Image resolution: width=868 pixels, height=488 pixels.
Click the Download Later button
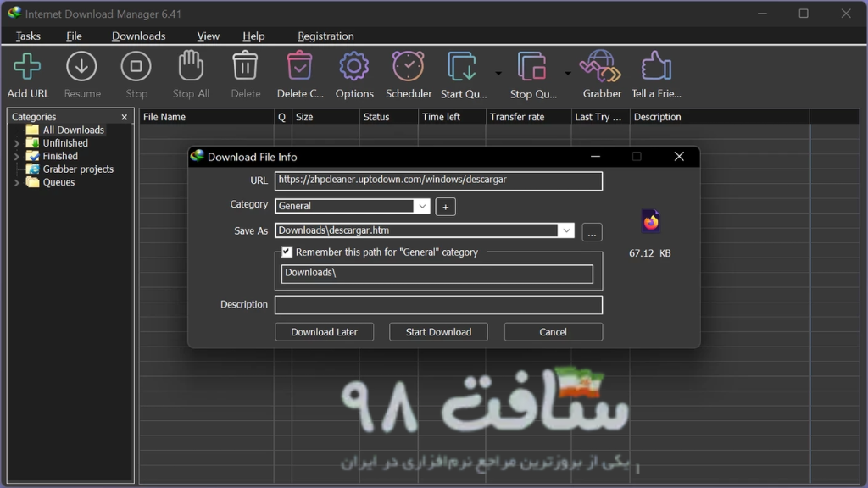(x=325, y=332)
